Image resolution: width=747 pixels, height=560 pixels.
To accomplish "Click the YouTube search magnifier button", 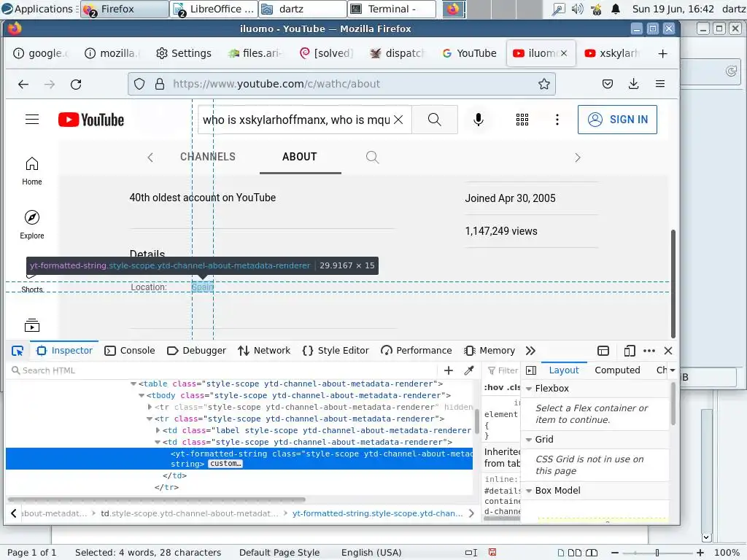I will tap(435, 120).
